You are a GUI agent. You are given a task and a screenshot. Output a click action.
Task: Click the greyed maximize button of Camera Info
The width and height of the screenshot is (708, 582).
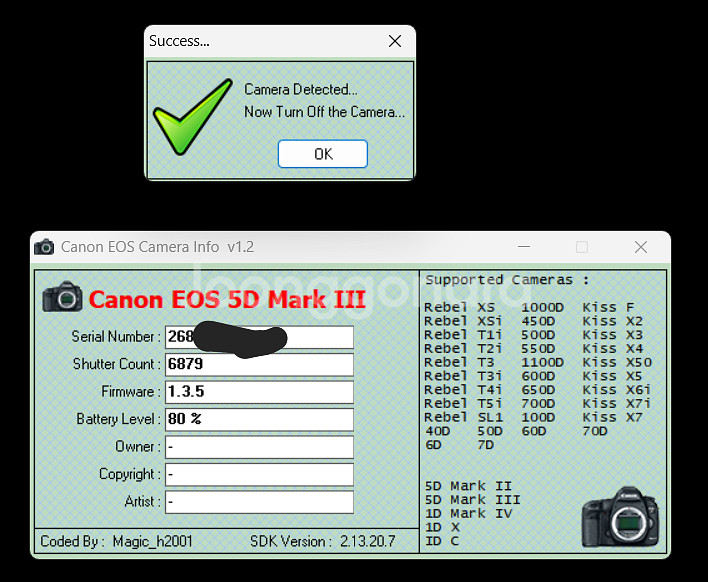click(582, 247)
